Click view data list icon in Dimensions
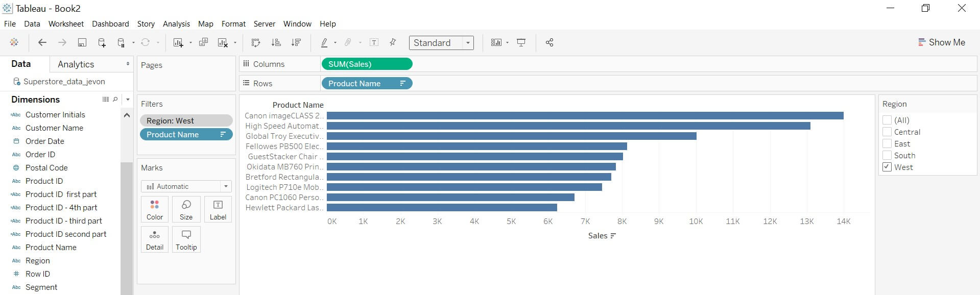This screenshot has height=295, width=980. [106, 100]
